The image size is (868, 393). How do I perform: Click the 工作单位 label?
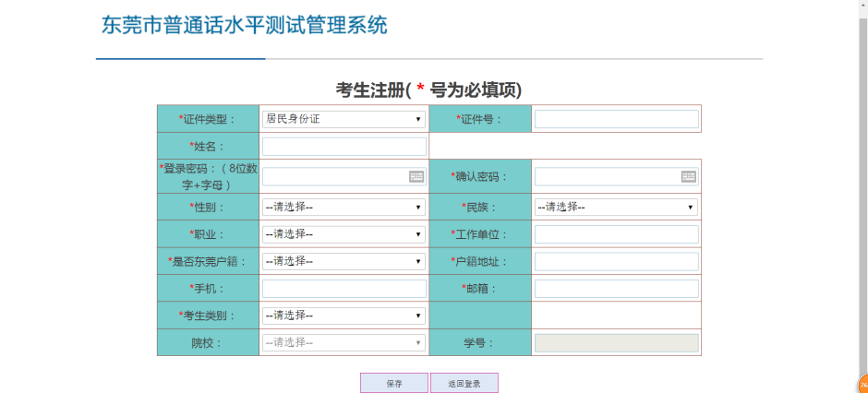pyautogui.click(x=480, y=234)
